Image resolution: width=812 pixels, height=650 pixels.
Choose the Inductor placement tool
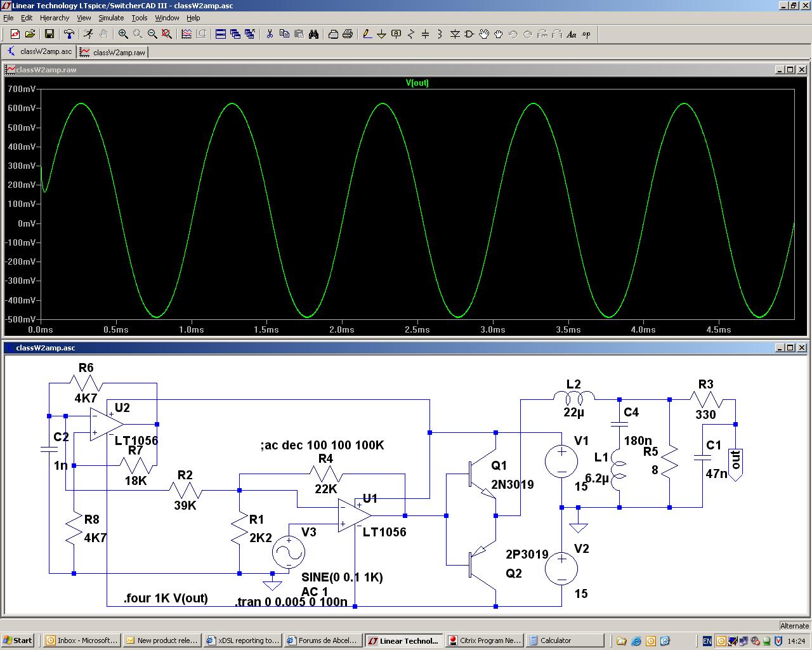(x=440, y=34)
